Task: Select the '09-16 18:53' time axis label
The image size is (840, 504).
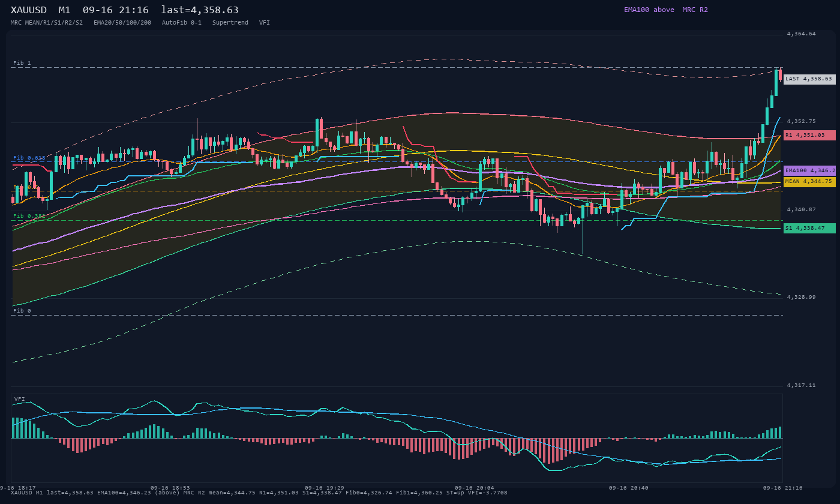Action: [x=170, y=488]
